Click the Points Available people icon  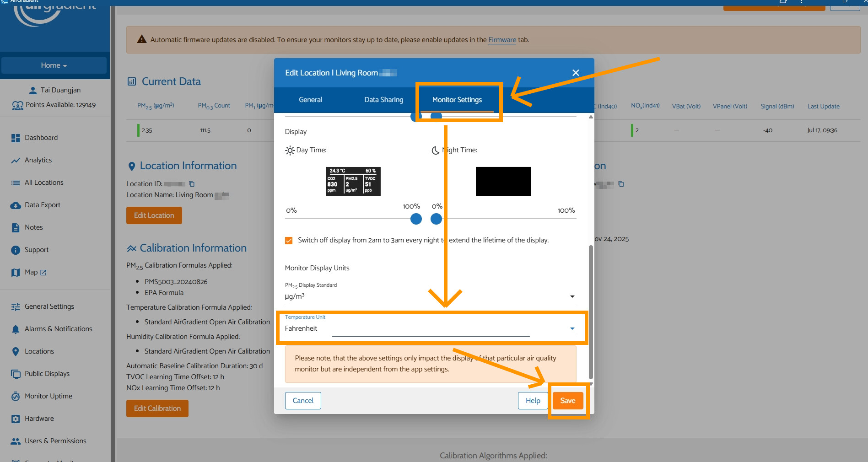[x=17, y=106]
